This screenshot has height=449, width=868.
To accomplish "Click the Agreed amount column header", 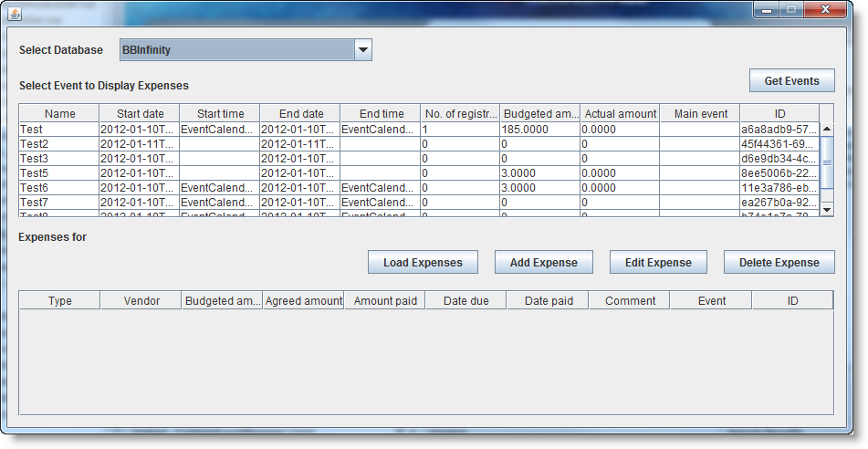I will [x=303, y=300].
